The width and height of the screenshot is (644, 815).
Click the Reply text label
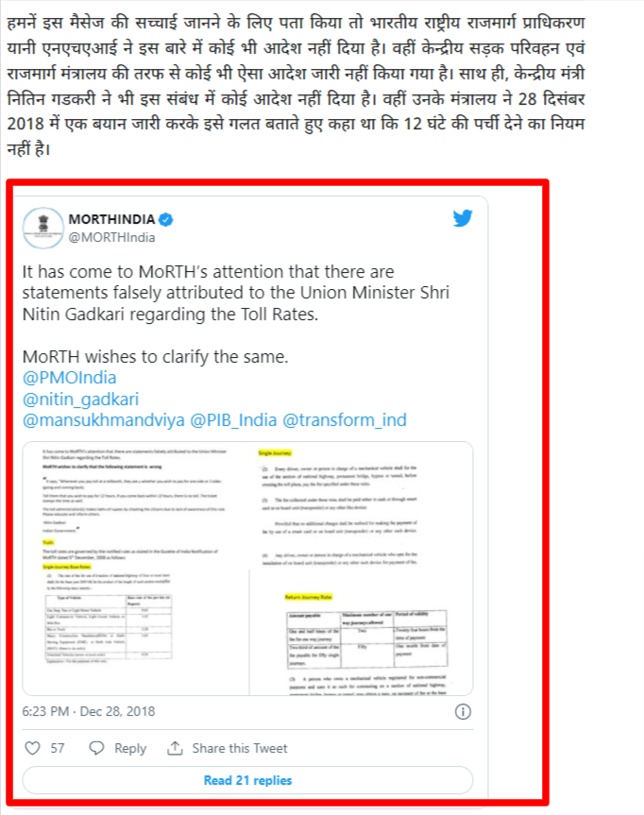(x=130, y=749)
